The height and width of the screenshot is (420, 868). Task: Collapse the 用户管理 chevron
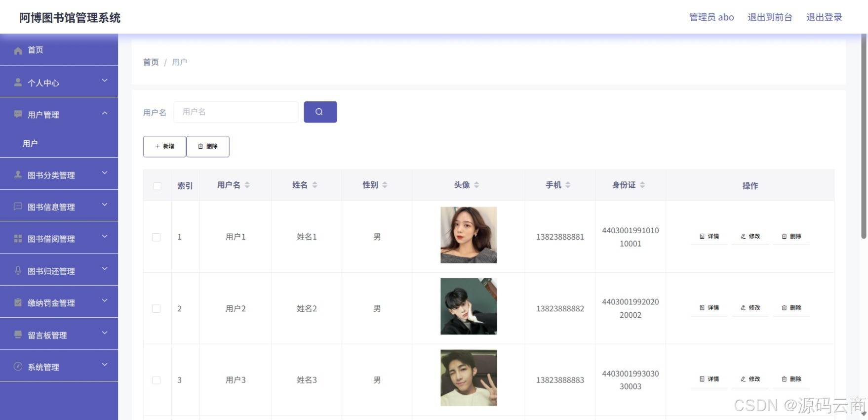[x=105, y=113]
